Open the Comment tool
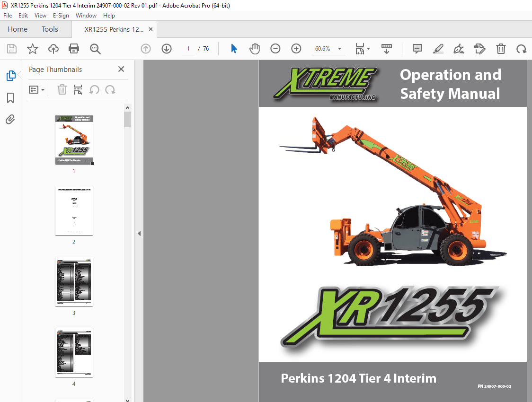Viewport: 532px width, 402px height. 417,49
